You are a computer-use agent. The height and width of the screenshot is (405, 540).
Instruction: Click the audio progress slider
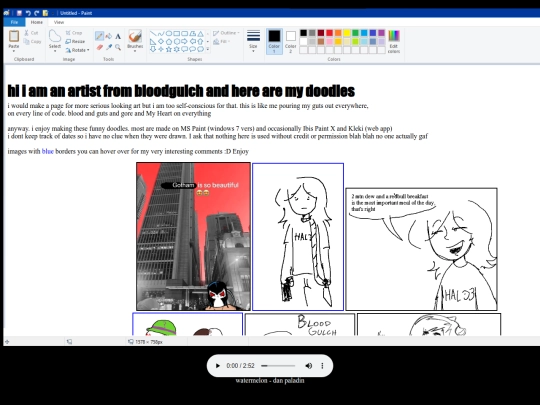click(278, 366)
